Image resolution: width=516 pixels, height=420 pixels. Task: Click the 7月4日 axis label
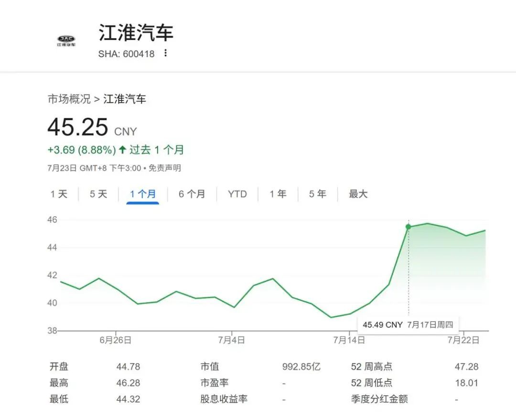(x=232, y=340)
